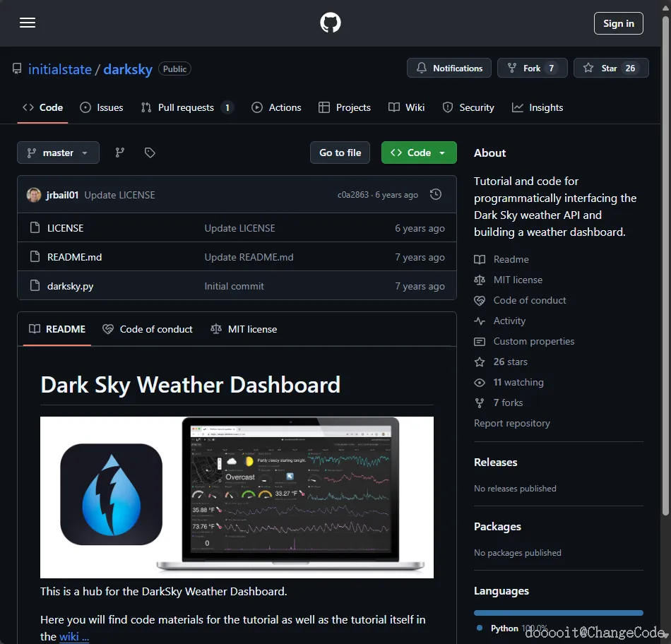The image size is (671, 644).
Task: Open commit c0a2863
Action: [353, 195]
